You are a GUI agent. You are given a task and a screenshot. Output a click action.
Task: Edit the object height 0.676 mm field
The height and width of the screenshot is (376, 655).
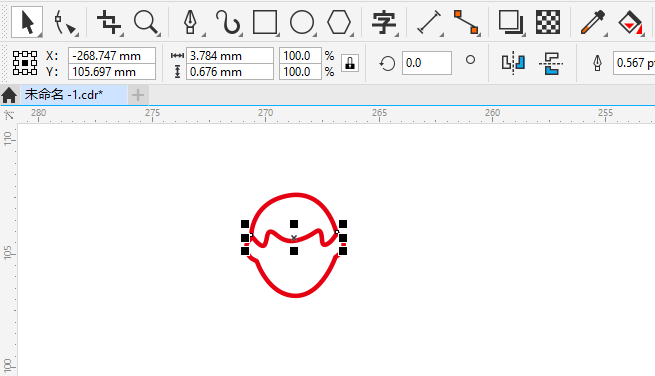tap(230, 72)
